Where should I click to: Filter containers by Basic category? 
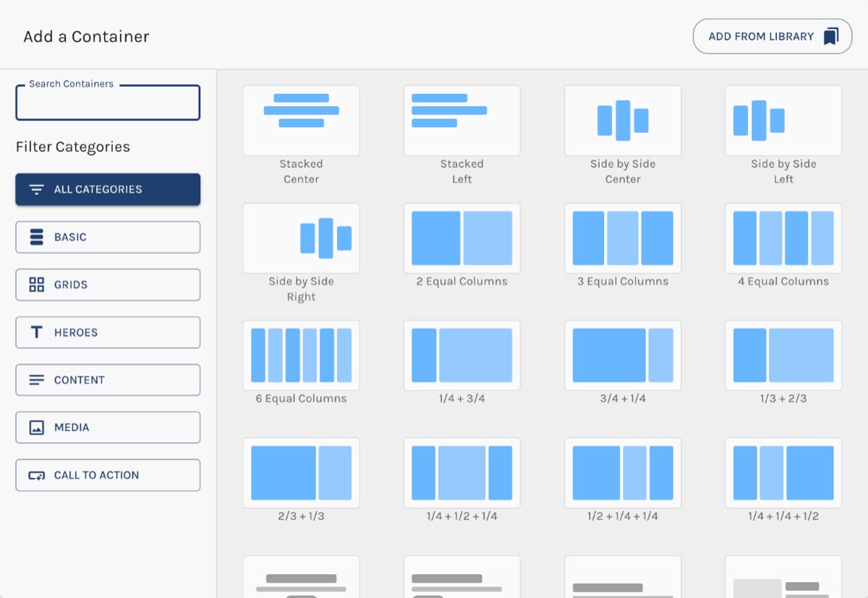click(x=108, y=237)
